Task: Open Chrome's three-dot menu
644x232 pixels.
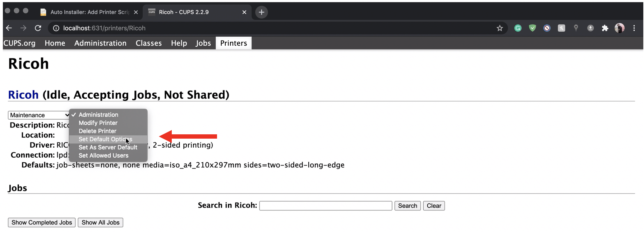Action: tap(634, 28)
